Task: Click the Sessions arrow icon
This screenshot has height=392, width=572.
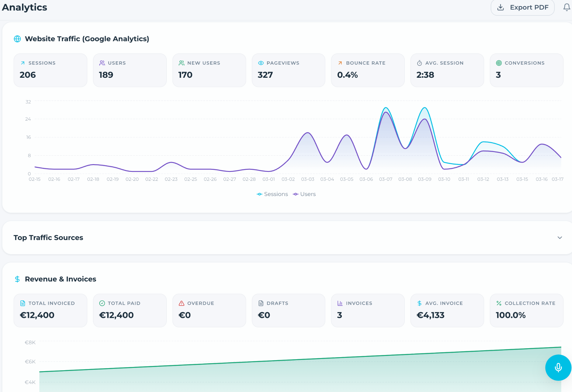Action: tap(23, 63)
